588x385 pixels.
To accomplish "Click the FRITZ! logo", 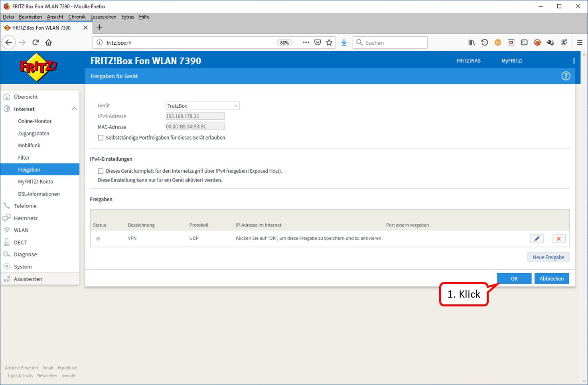I will coord(38,67).
